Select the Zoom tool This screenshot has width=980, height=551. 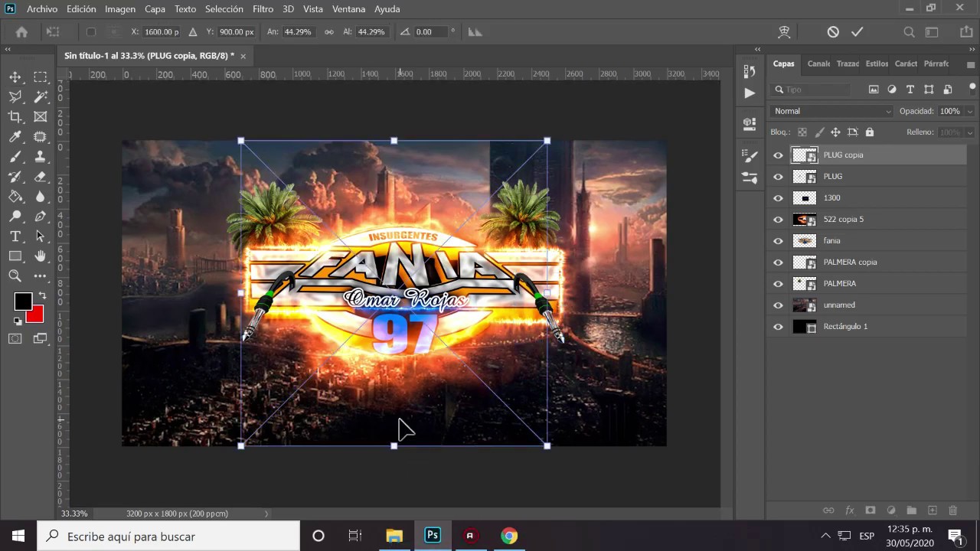coord(15,276)
